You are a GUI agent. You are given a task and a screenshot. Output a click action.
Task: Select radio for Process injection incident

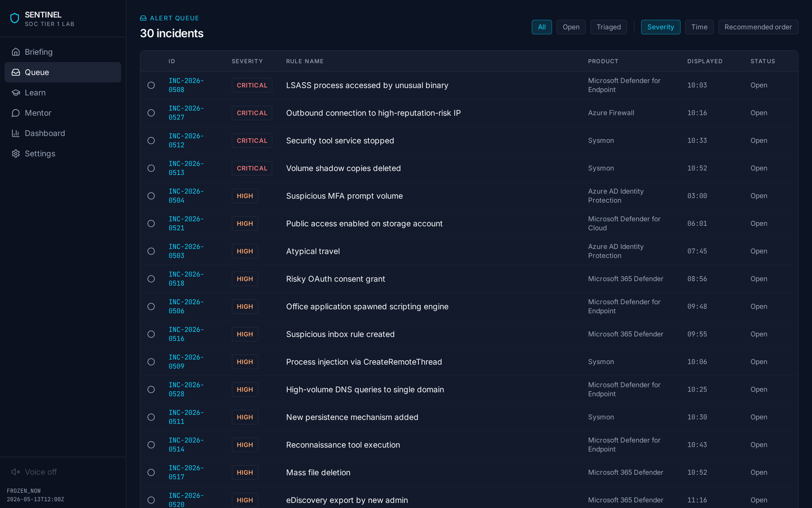point(151,362)
